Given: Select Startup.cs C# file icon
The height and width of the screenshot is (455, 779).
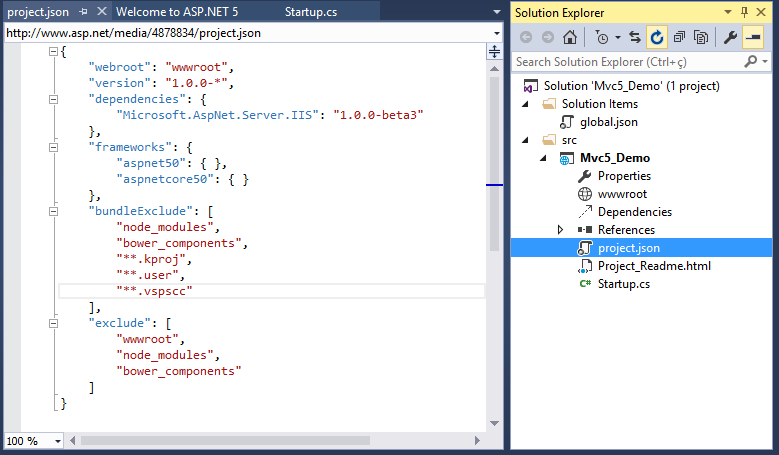Looking at the screenshot, I should point(585,284).
